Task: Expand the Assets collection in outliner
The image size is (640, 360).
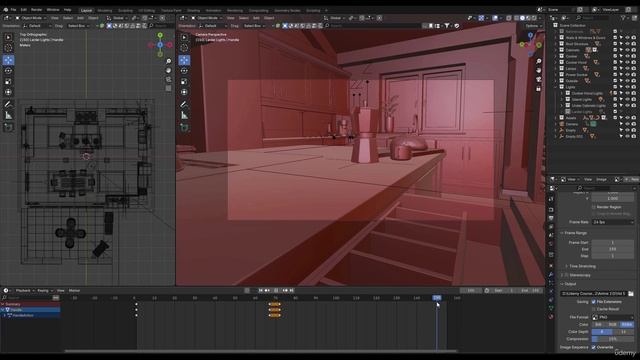Action: (556, 118)
